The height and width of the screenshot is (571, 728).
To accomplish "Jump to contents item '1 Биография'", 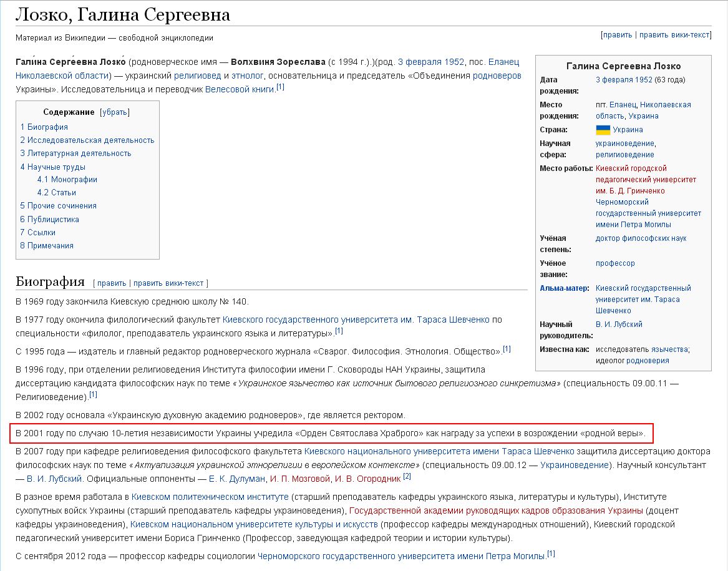I will tap(44, 127).
